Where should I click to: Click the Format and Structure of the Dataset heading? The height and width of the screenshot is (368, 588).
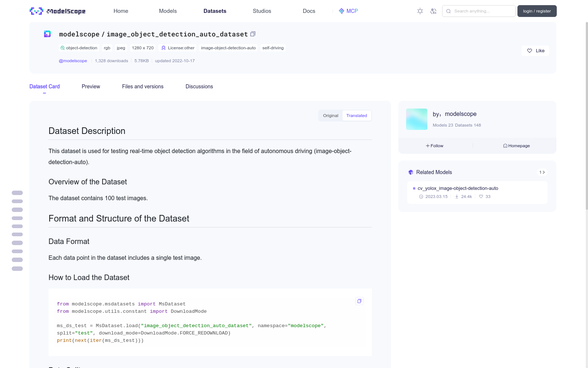tap(119, 219)
